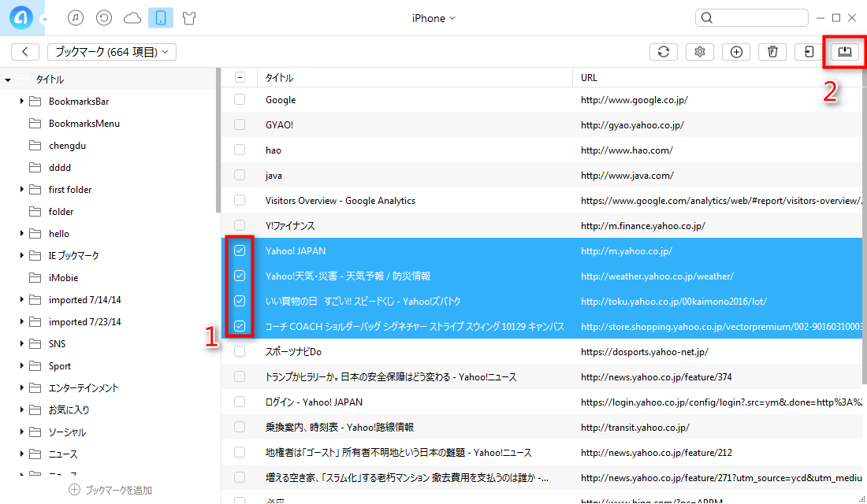867x504 pixels.
Task: Open the dropdown arrow beside AnyTrans logo
Action: (x=44, y=20)
